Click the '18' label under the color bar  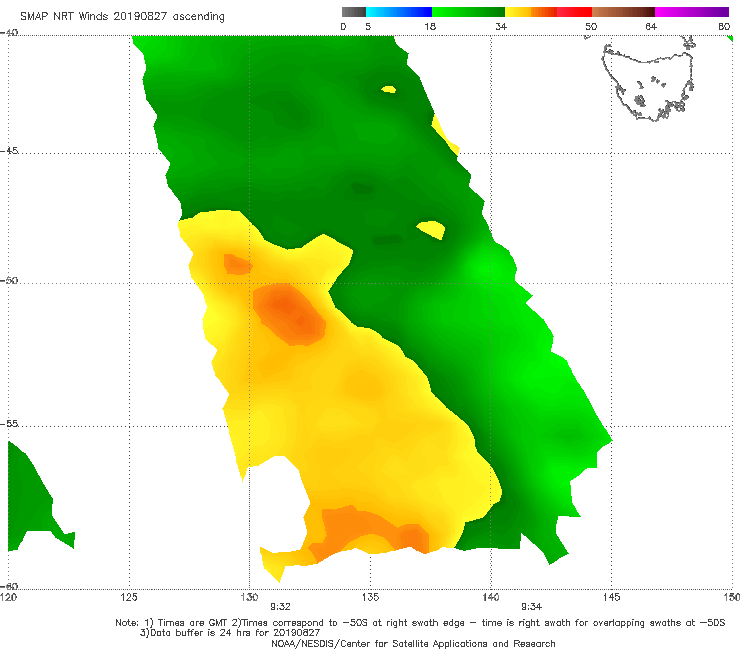(x=430, y=27)
